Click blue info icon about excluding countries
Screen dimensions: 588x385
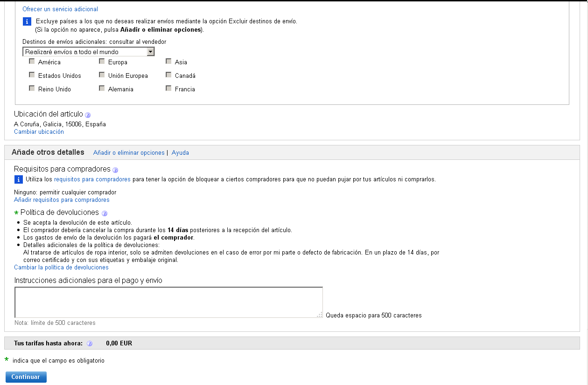tap(27, 21)
